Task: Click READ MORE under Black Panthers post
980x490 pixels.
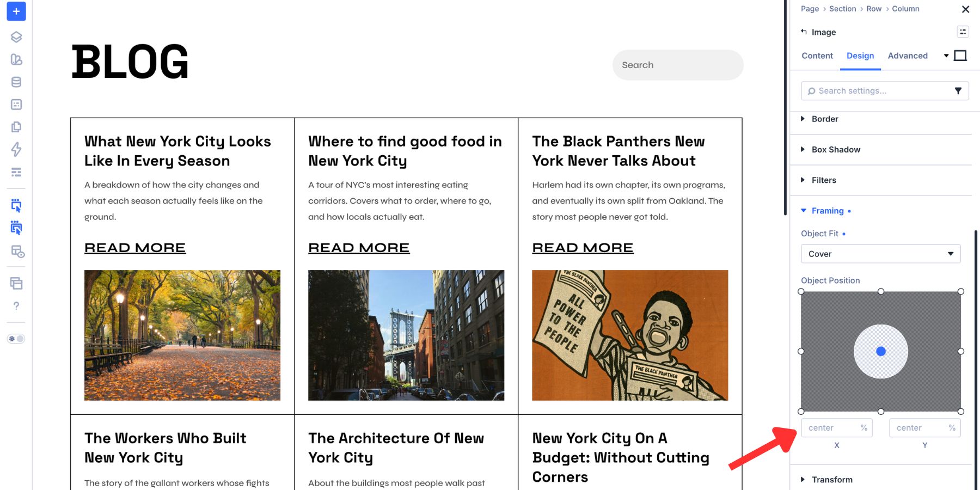Action: (x=583, y=248)
